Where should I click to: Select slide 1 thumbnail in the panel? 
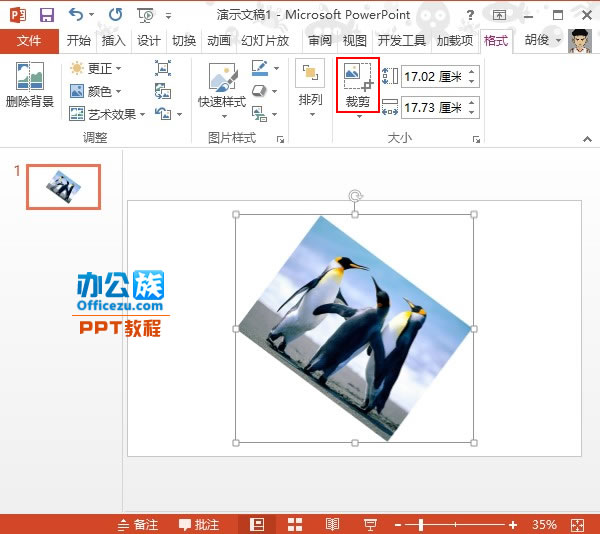point(64,187)
